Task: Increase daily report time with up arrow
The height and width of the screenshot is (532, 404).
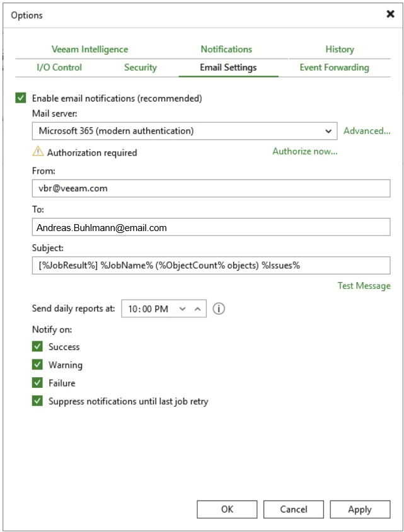Action: [197, 309]
